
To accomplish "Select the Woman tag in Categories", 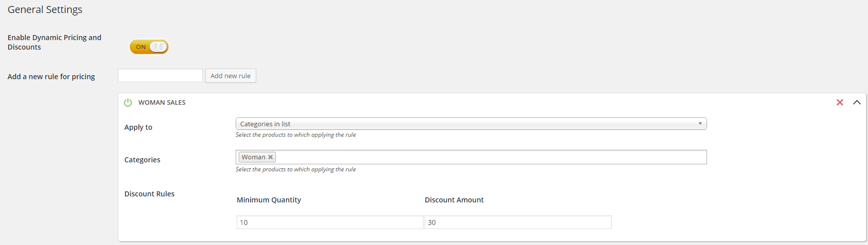I will click(253, 157).
